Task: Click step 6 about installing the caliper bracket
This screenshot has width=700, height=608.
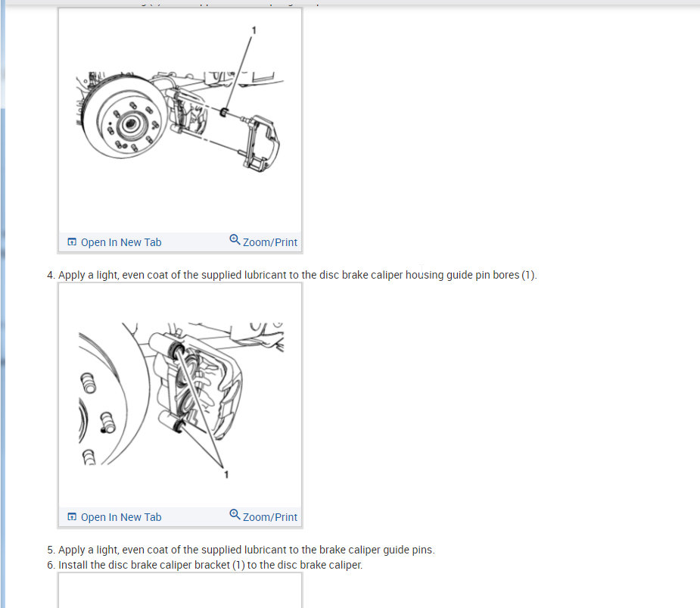Action: [205, 565]
